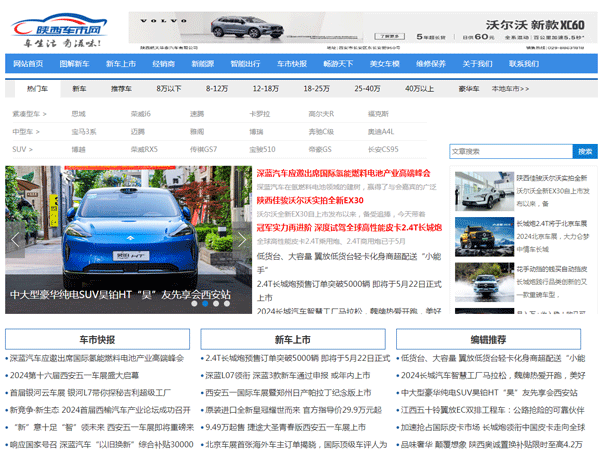
Task: Open article 2024第十六届西安五一车展盛大启幕
Action: click(x=74, y=376)
